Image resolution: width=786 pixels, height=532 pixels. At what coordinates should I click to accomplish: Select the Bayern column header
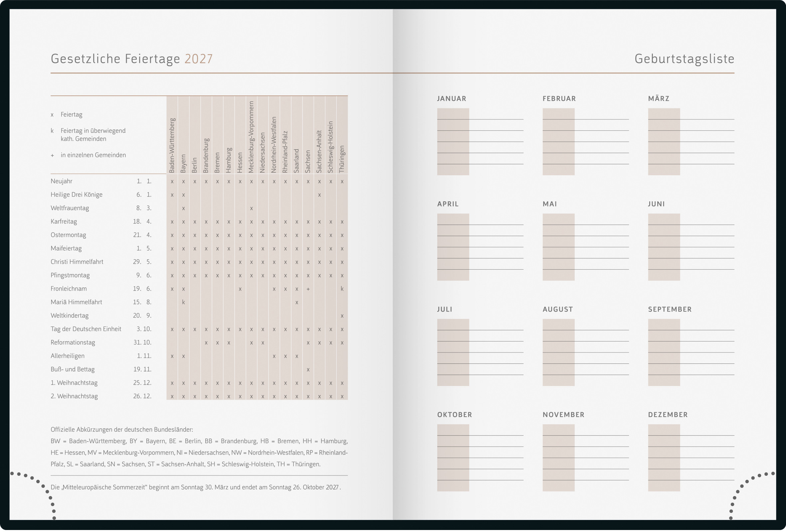[x=183, y=164]
